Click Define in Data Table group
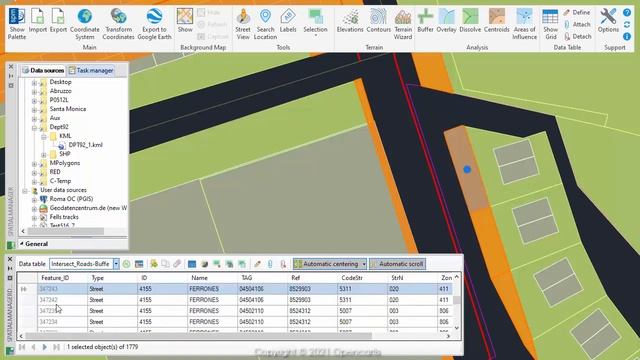This screenshot has height=360, width=640. (577, 13)
